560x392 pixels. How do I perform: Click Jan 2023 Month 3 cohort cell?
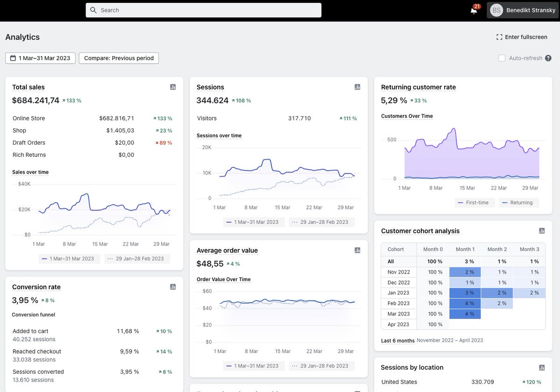[529, 293]
